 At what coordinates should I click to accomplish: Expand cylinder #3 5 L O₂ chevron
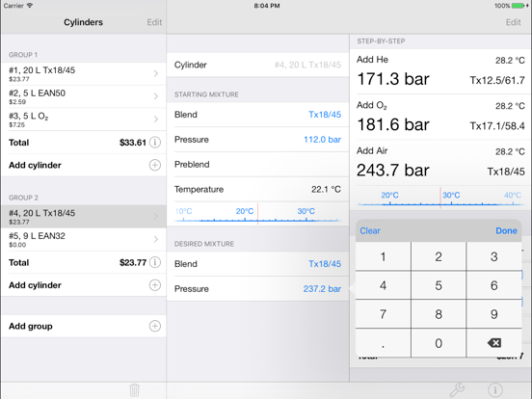156,120
